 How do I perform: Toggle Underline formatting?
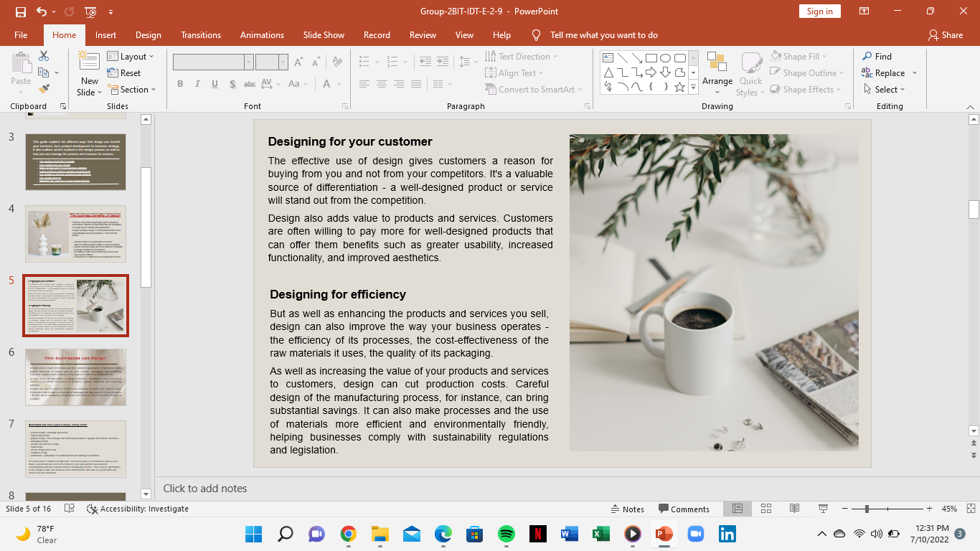click(215, 84)
